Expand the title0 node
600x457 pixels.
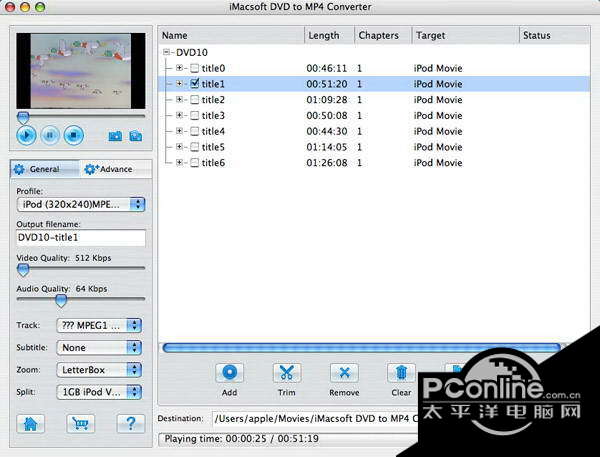[x=179, y=68]
